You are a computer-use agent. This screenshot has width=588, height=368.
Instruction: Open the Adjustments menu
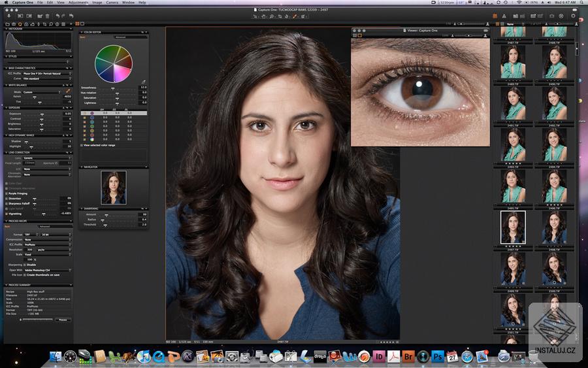pos(78,3)
